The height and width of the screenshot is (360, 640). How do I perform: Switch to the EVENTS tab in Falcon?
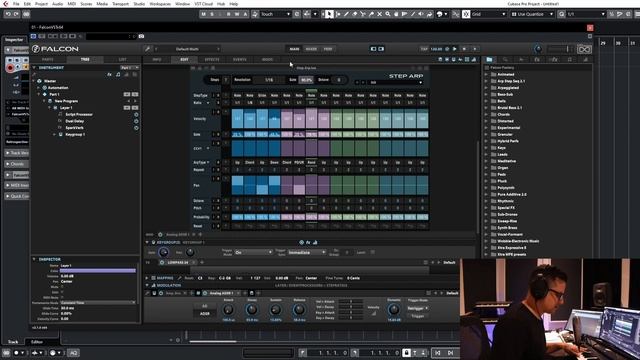240,60
